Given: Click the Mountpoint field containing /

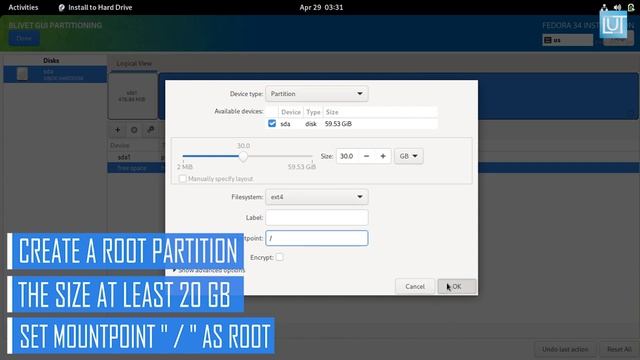Looking at the screenshot, I should pos(317,238).
